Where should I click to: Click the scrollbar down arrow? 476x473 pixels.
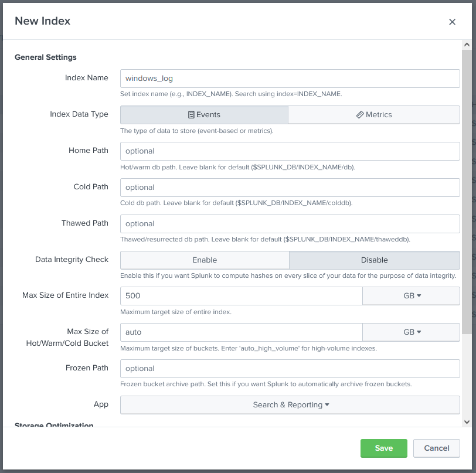(467, 421)
